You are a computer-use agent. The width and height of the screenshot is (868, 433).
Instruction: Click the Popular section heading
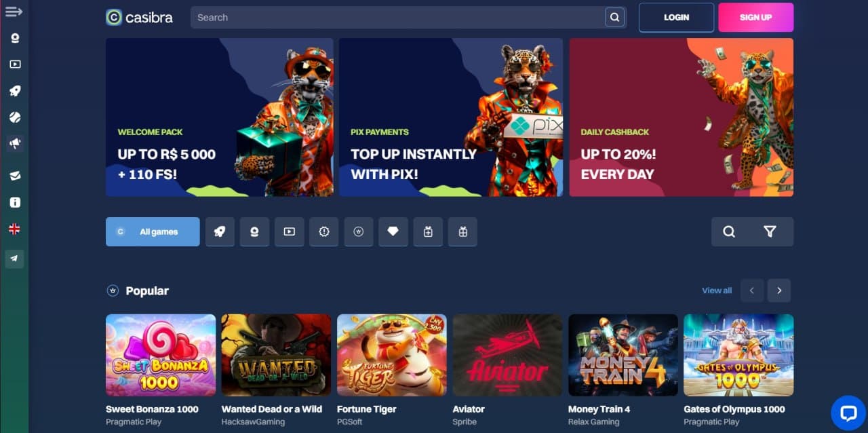(x=147, y=290)
